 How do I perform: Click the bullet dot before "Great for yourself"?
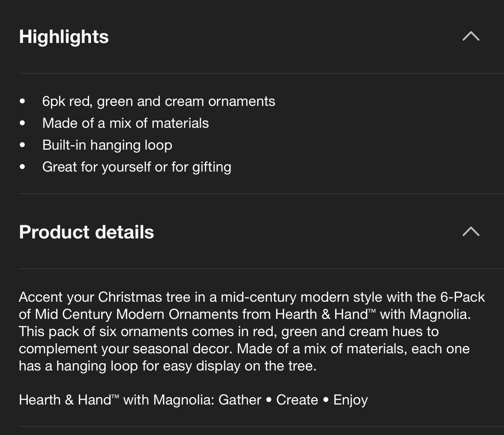coord(22,167)
